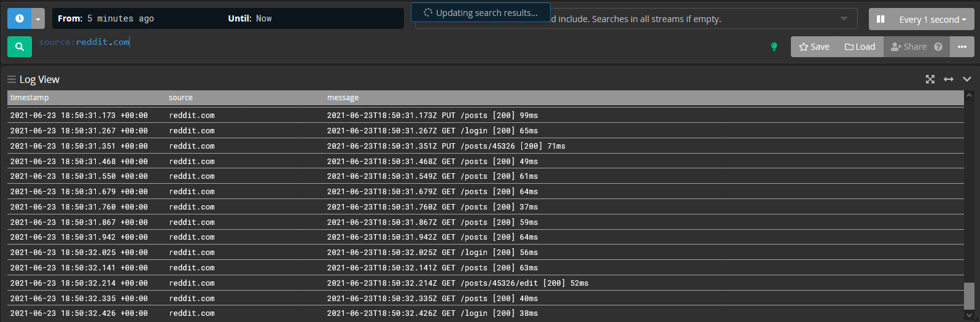Click the source column header

click(181, 98)
